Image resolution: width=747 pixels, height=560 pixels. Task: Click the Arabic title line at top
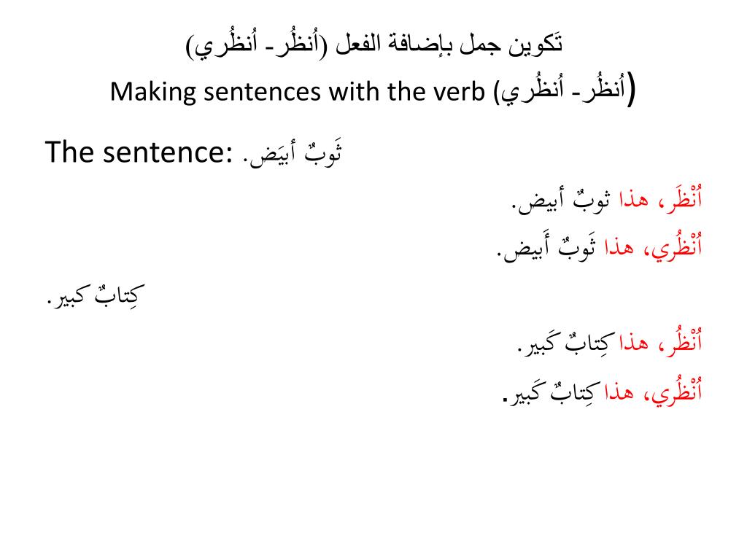[374, 44]
